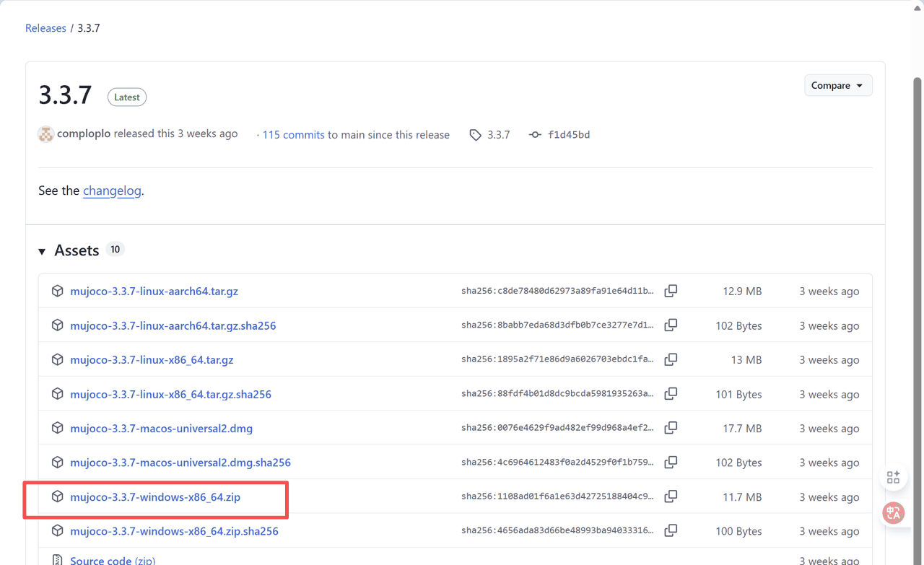Click the QR grid icon at right edge
Screen dimensions: 924x565
[x=893, y=477]
